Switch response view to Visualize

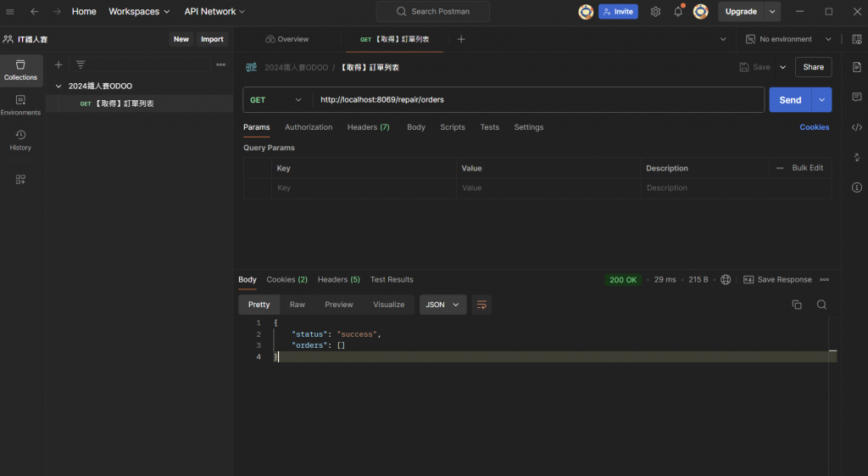click(x=388, y=305)
